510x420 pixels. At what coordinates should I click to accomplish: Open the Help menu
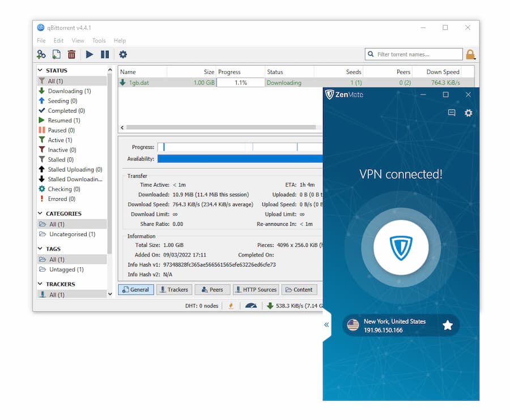click(x=120, y=41)
